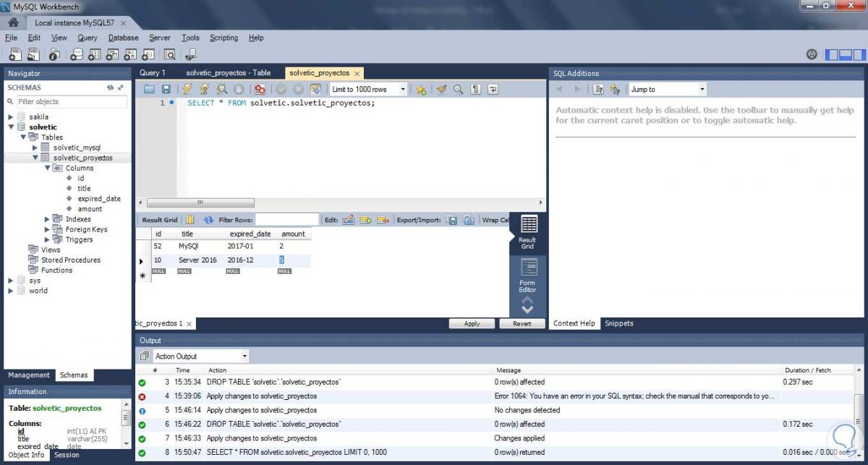Switch to Result Grid view panel button
The image size is (868, 465).
[x=528, y=232]
